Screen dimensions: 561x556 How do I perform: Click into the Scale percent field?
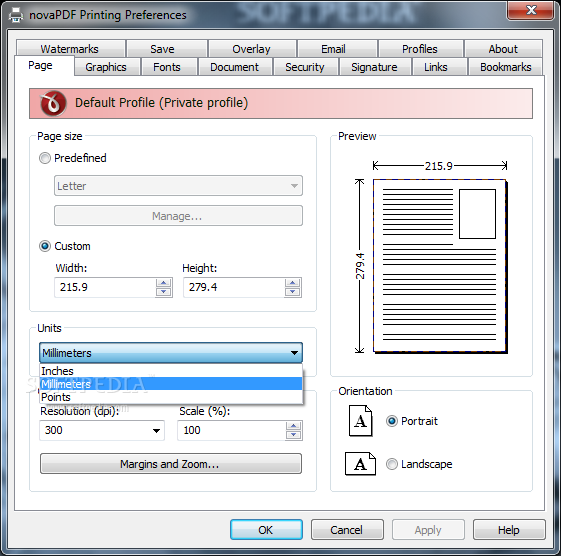point(232,430)
